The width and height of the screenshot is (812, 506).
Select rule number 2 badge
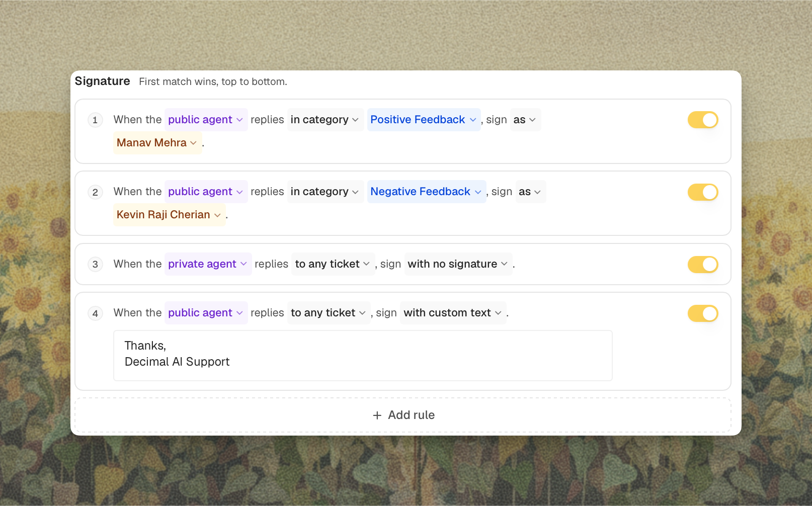95,192
